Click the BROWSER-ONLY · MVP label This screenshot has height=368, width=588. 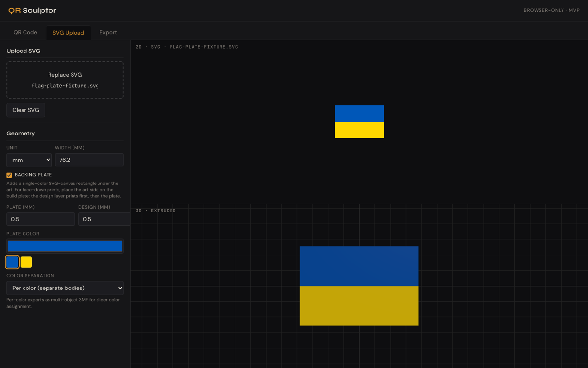[x=551, y=10]
